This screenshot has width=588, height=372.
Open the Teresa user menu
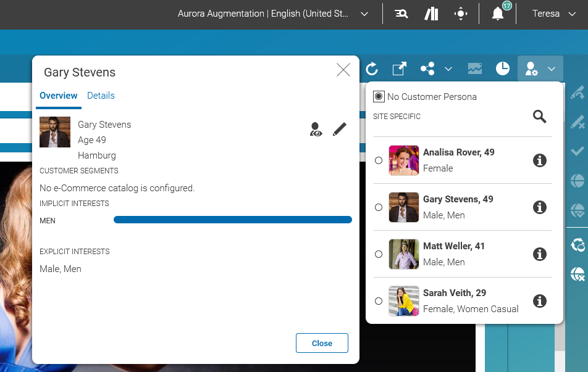coord(554,14)
